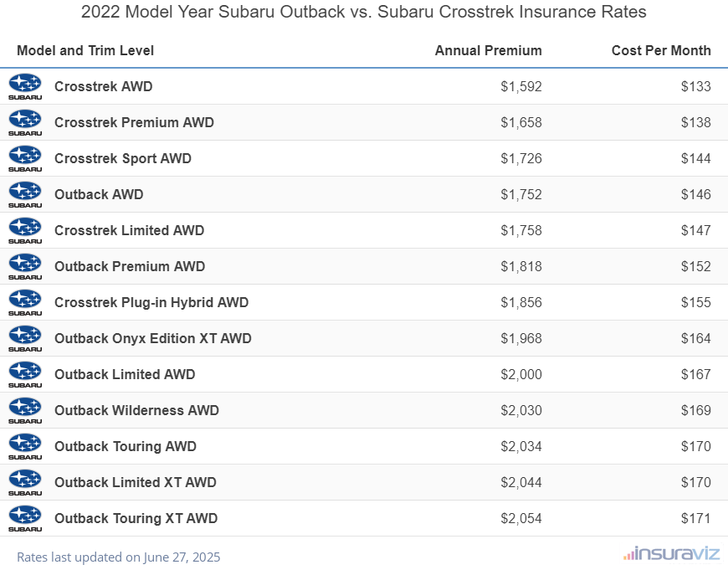Click the $1,592 annual premium value
This screenshot has width=728, height=570.
point(521,86)
